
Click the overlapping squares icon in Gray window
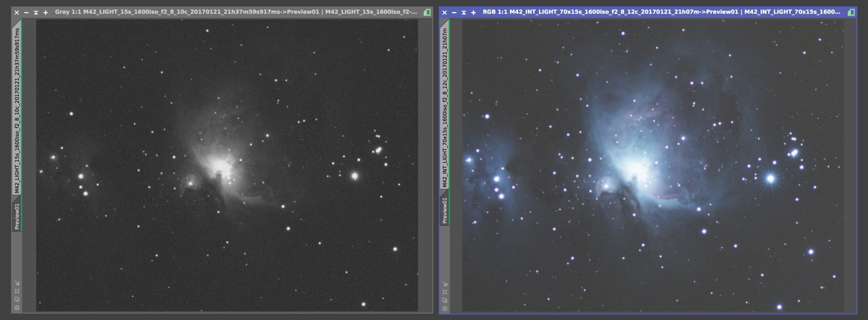click(x=17, y=299)
